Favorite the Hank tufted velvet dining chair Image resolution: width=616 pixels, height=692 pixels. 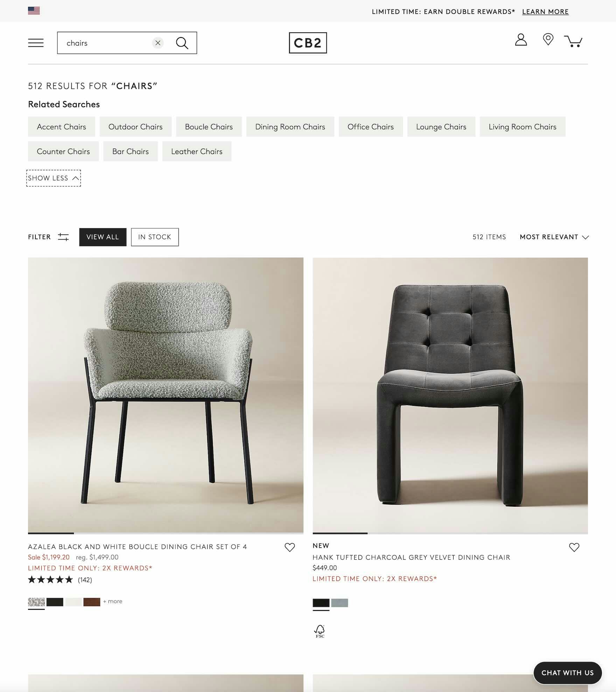click(x=574, y=547)
